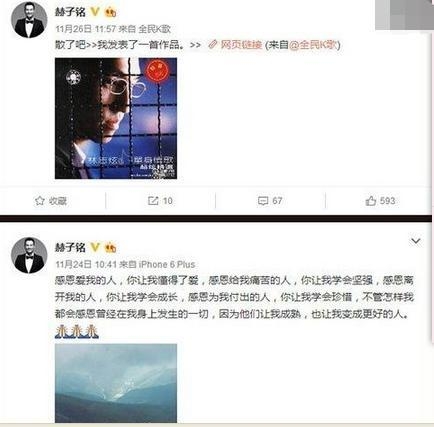Open profile avatar on second post
Viewport: 434px width, 427px height.
point(29,255)
